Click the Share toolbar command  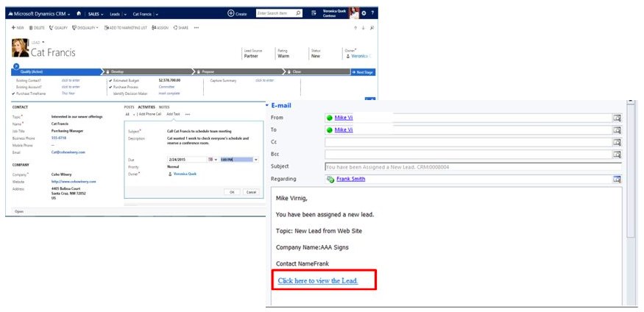(181, 27)
